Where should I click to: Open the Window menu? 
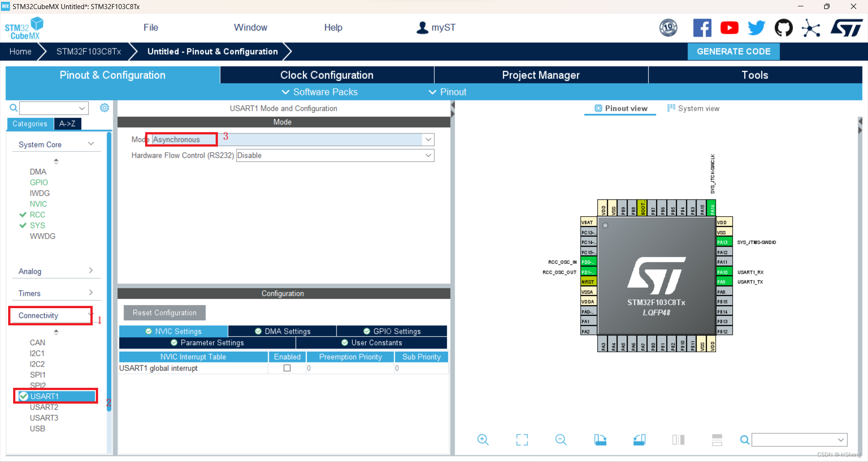click(x=250, y=27)
